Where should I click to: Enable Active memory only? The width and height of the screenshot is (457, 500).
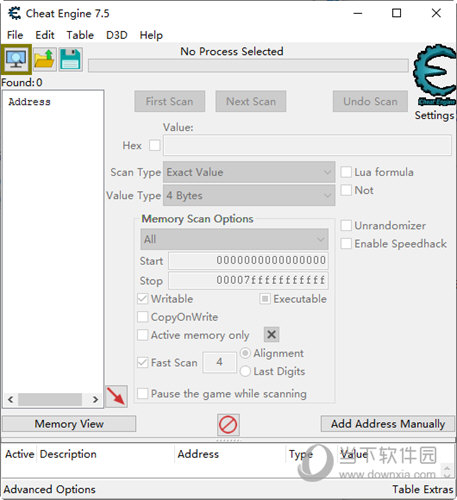point(142,335)
